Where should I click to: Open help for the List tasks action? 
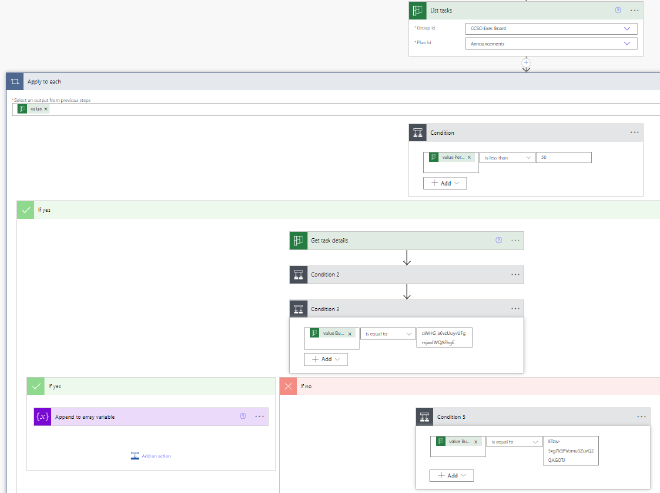click(x=616, y=10)
